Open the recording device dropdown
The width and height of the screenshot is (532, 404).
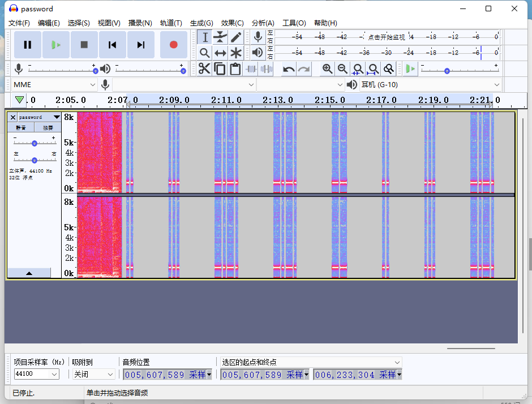click(x=183, y=84)
